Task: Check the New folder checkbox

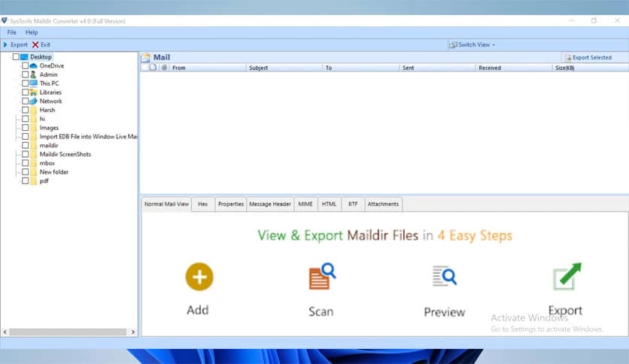Action: [x=25, y=171]
